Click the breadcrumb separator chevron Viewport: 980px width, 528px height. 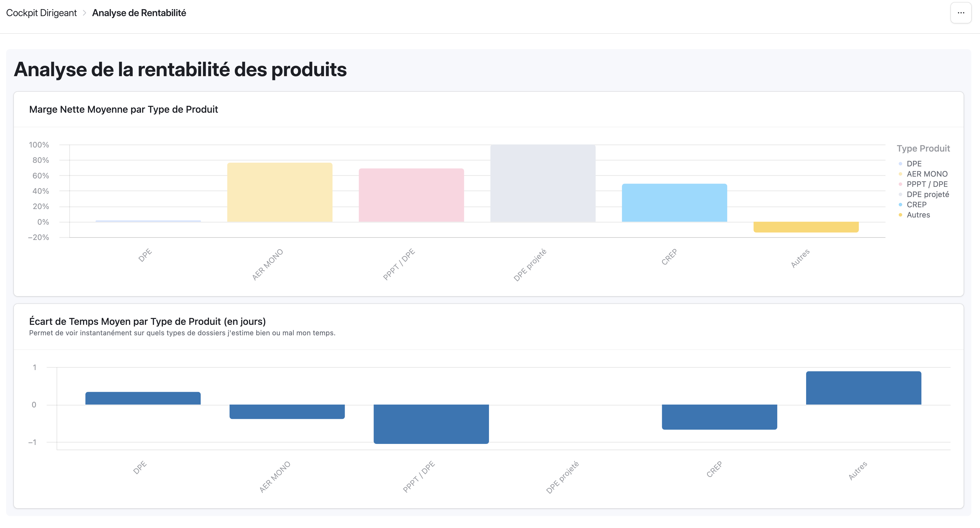click(85, 13)
